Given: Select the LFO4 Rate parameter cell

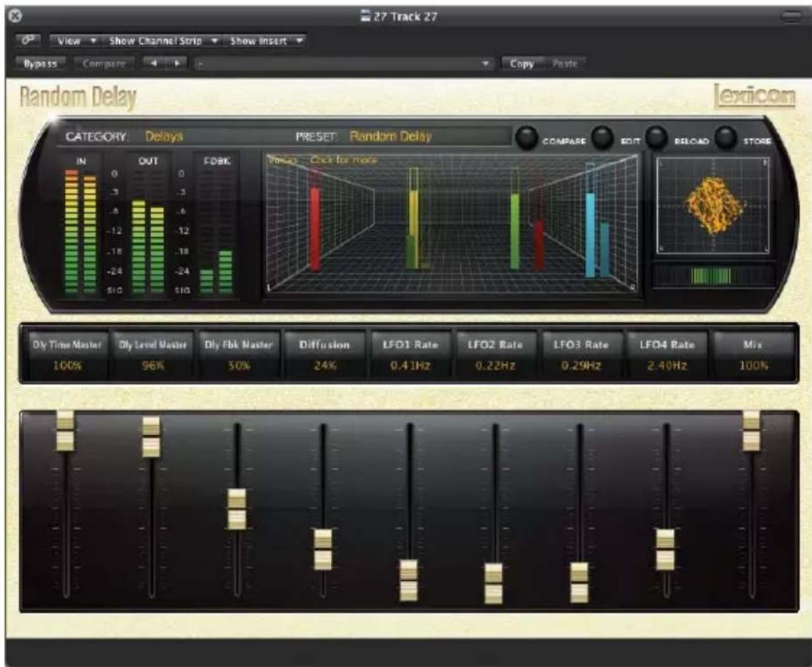Looking at the screenshot, I should [667, 357].
